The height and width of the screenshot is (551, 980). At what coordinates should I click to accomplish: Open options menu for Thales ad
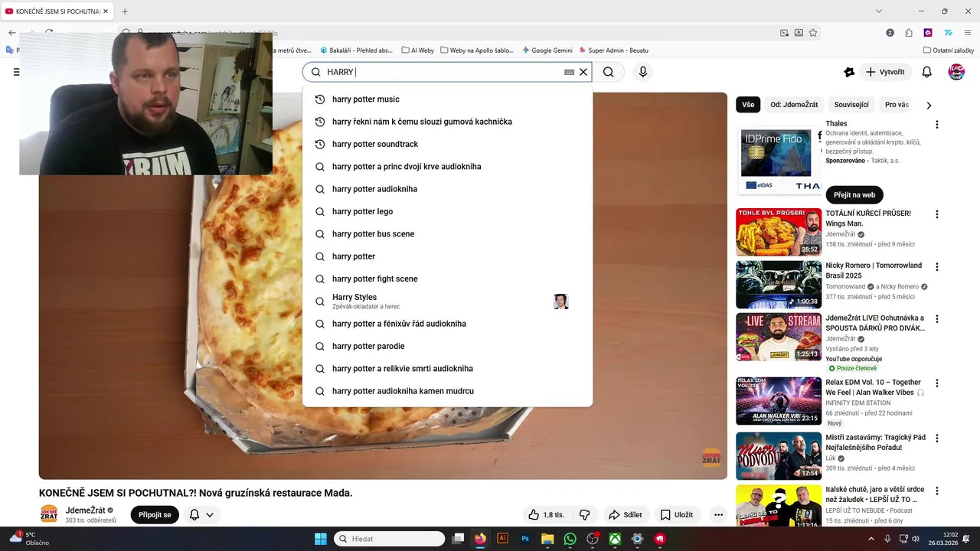coord(936,125)
